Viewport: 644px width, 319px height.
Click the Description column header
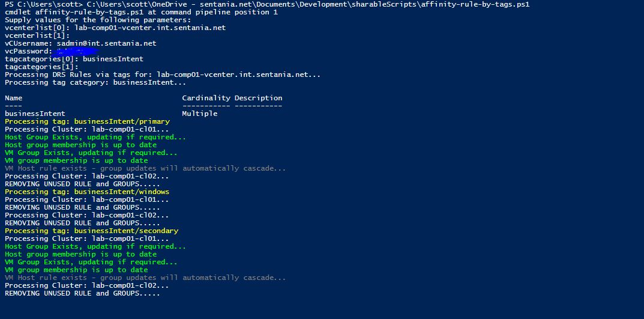[x=258, y=99]
